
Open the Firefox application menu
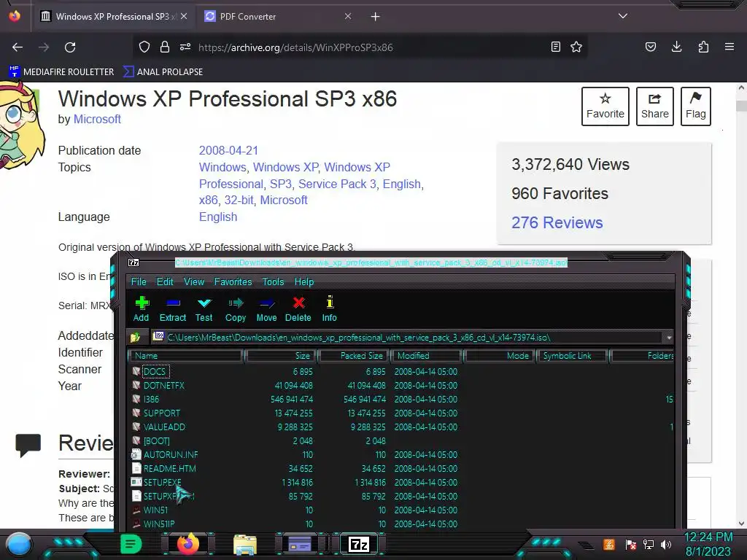(729, 47)
